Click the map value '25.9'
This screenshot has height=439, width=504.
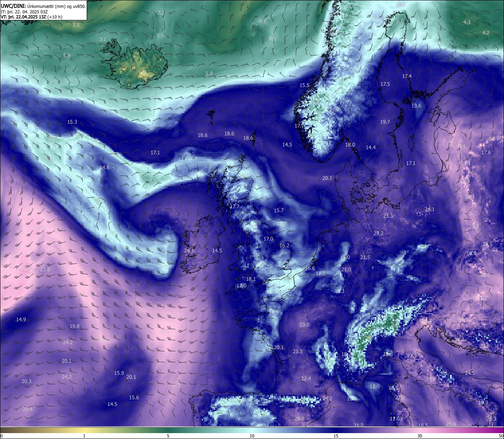tap(299, 419)
